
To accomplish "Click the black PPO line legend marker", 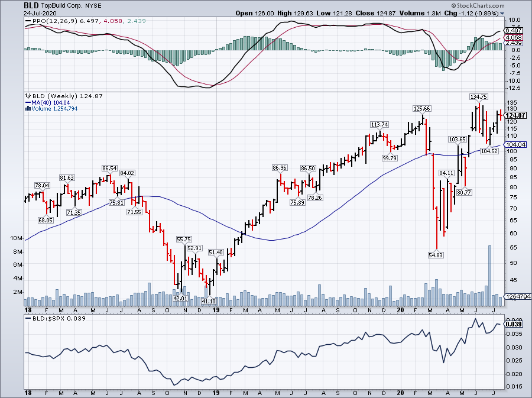I will (28, 21).
